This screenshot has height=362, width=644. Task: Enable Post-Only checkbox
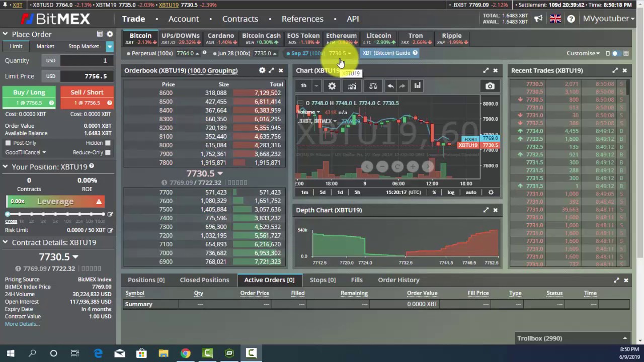point(8,143)
